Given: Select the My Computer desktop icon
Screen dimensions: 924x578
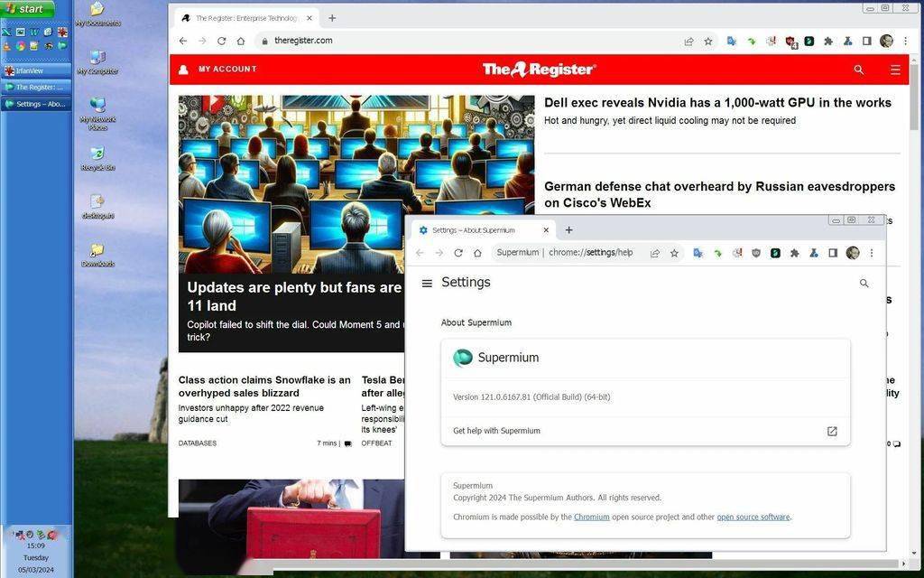Looking at the screenshot, I should [x=97, y=62].
